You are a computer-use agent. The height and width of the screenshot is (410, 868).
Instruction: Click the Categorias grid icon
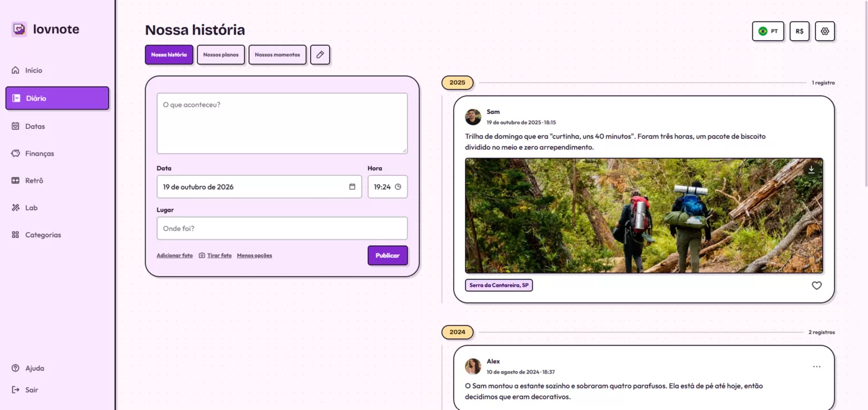[x=15, y=235]
